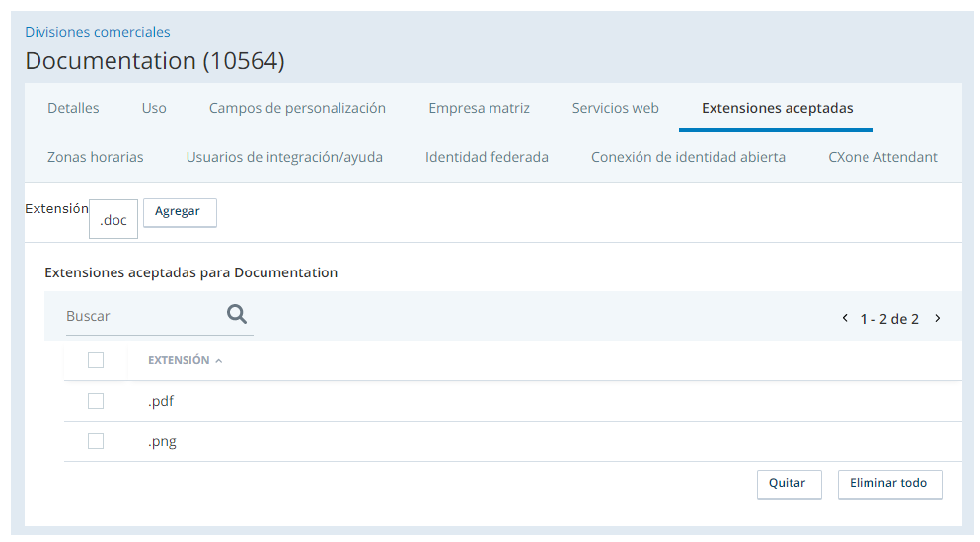Image resolution: width=980 pixels, height=542 pixels.
Task: Open the Identidad federada tab
Action: pyautogui.click(x=487, y=157)
